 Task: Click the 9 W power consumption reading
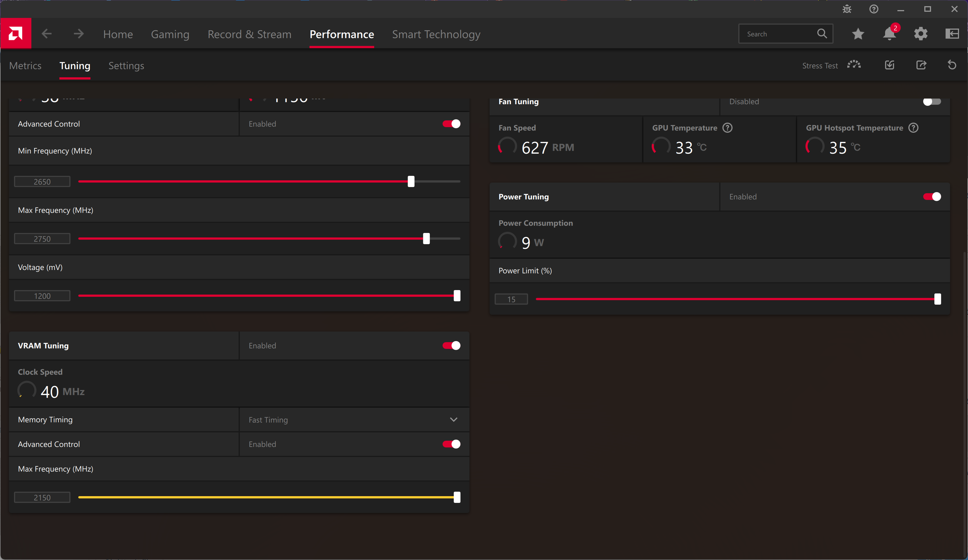click(532, 242)
